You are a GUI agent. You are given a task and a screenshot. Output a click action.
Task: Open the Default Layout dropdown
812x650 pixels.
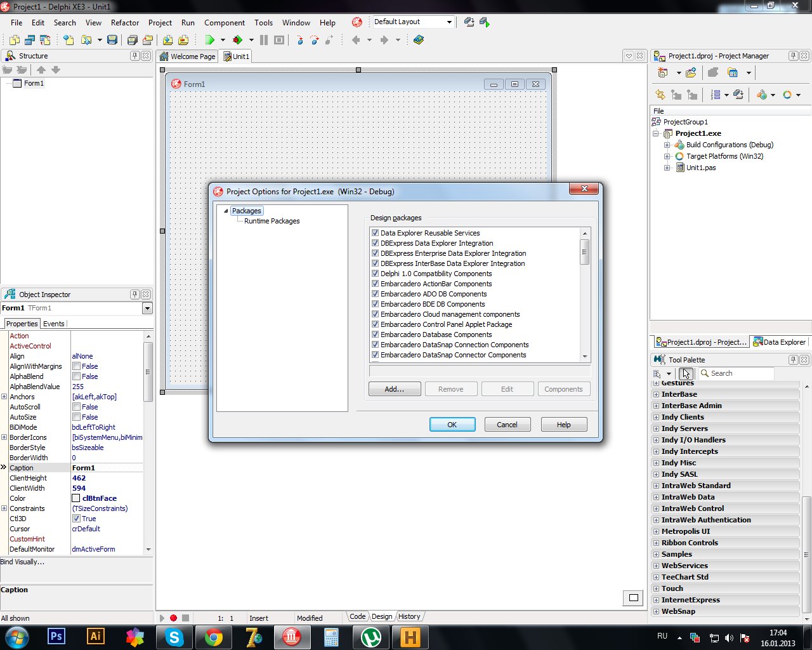coord(449,22)
